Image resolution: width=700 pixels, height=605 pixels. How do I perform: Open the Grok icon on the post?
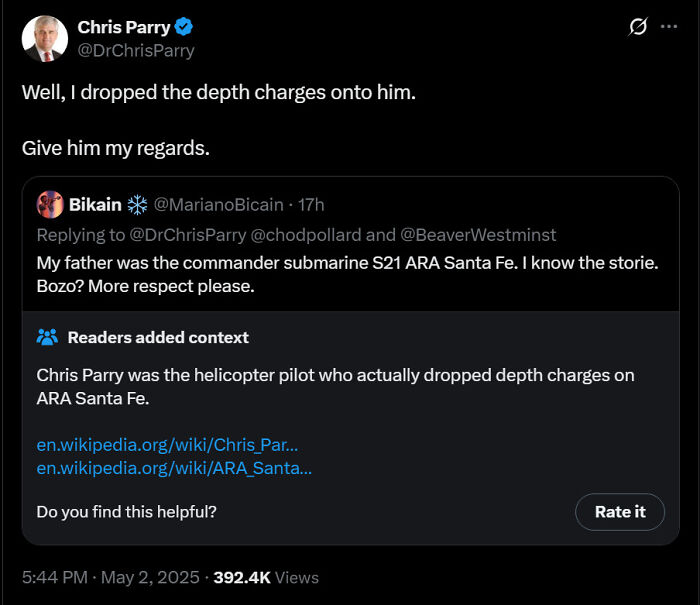(637, 28)
